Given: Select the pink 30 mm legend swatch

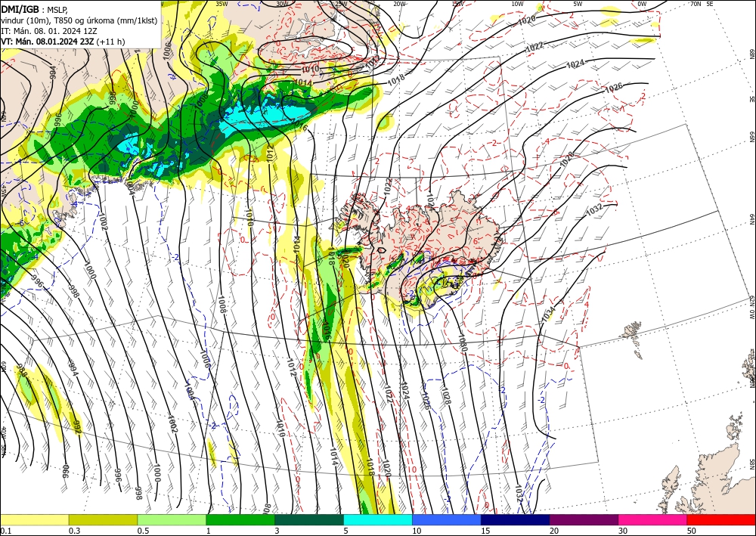Looking at the screenshot, I should coord(653,519).
